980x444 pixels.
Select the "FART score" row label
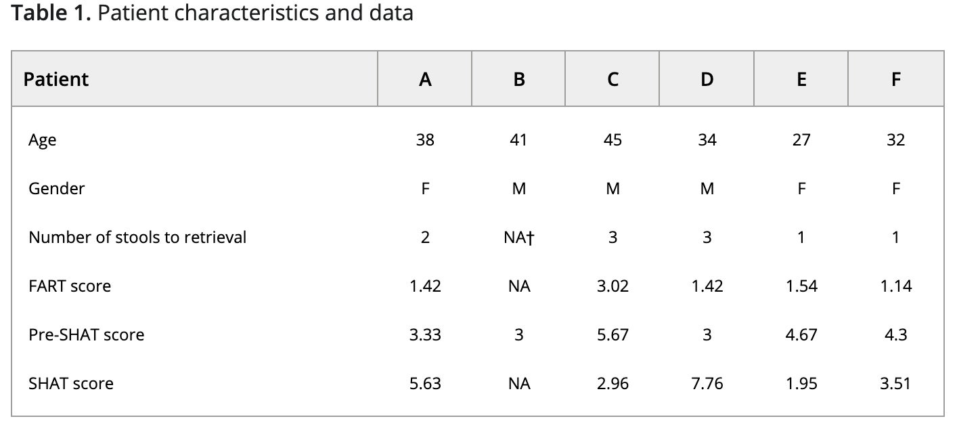[x=70, y=286]
